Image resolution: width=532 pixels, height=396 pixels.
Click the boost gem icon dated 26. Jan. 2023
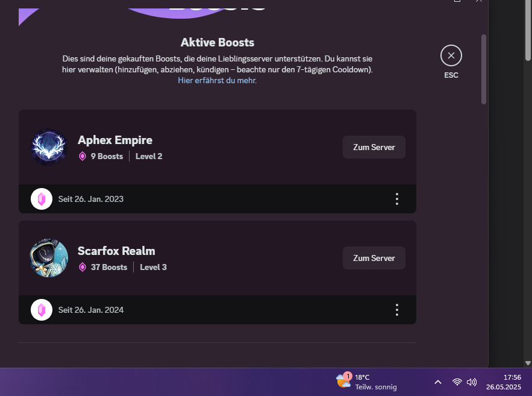click(42, 198)
